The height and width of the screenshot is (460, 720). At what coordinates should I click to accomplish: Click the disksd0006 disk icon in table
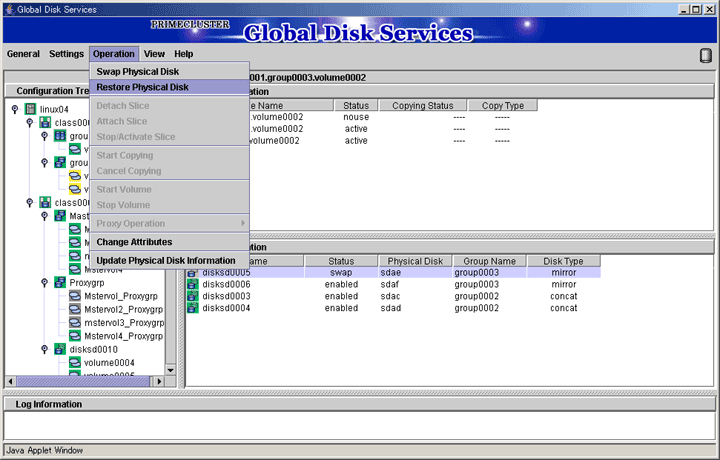tap(192, 284)
